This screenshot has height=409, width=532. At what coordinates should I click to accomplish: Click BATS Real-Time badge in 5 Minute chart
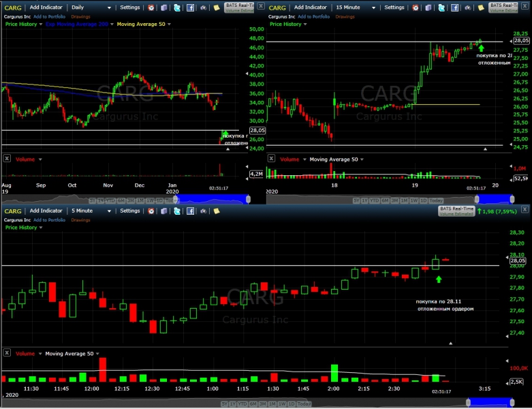[456, 211]
